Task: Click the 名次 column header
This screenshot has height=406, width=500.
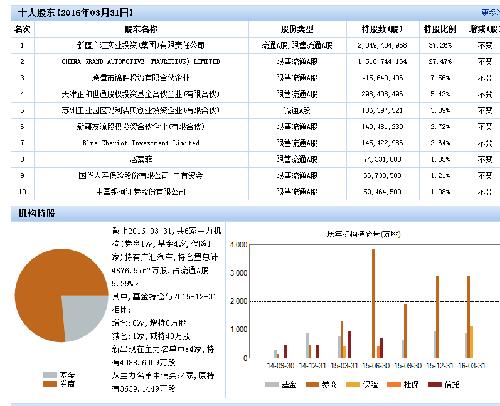Action: [22, 29]
